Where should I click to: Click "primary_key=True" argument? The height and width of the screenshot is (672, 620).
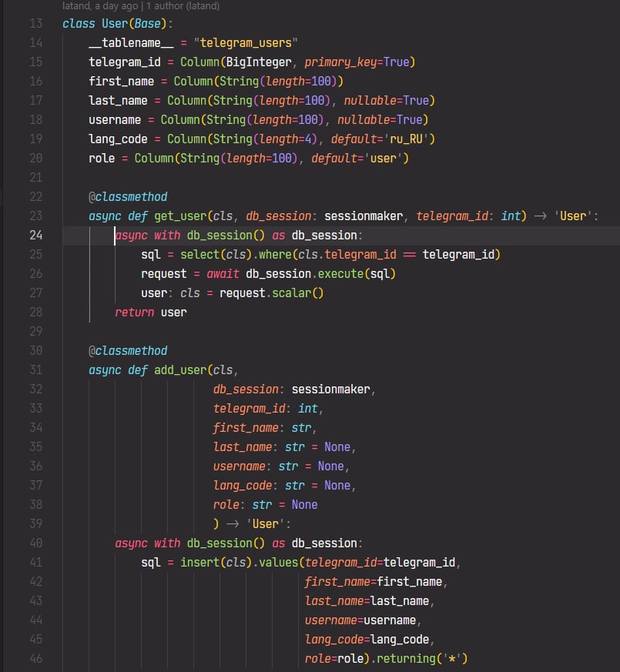coord(357,62)
